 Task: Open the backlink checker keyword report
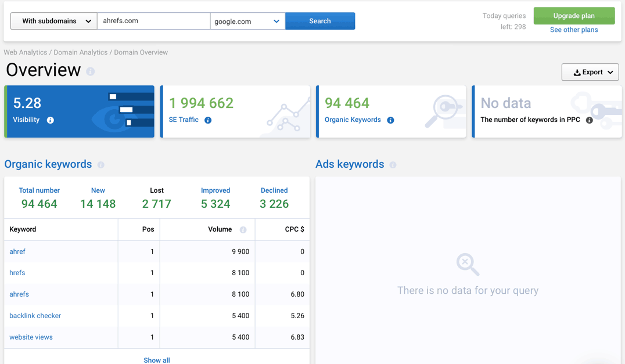(35, 315)
